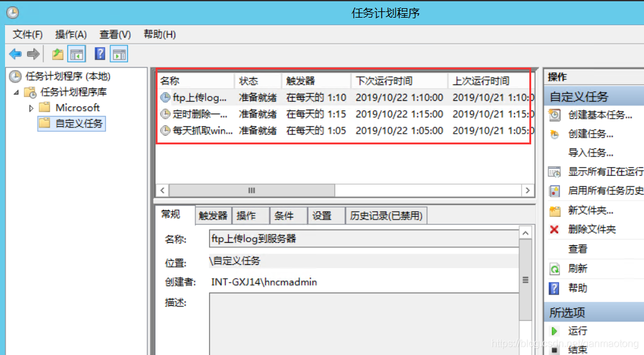Open the 查看(V) menu
This screenshot has width=644, height=355.
[x=115, y=35]
